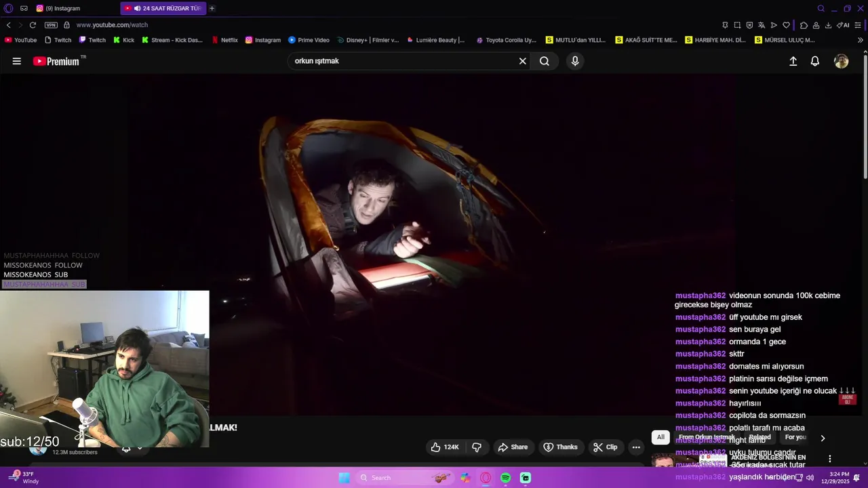This screenshot has height=488, width=868.
Task: Share the video using Share button
Action: pyautogui.click(x=513, y=447)
